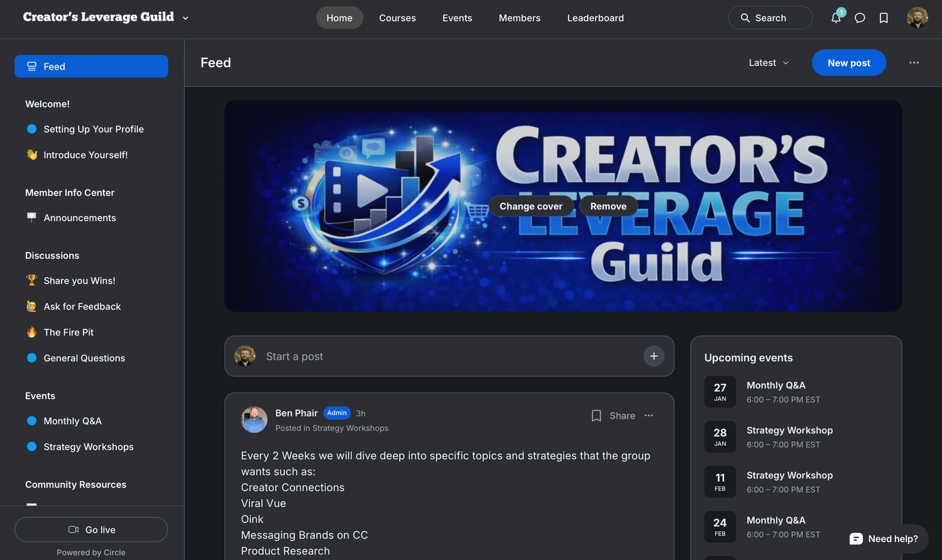Image resolution: width=942 pixels, height=560 pixels.
Task: Select Feed in the sidebar
Action: coord(91,67)
